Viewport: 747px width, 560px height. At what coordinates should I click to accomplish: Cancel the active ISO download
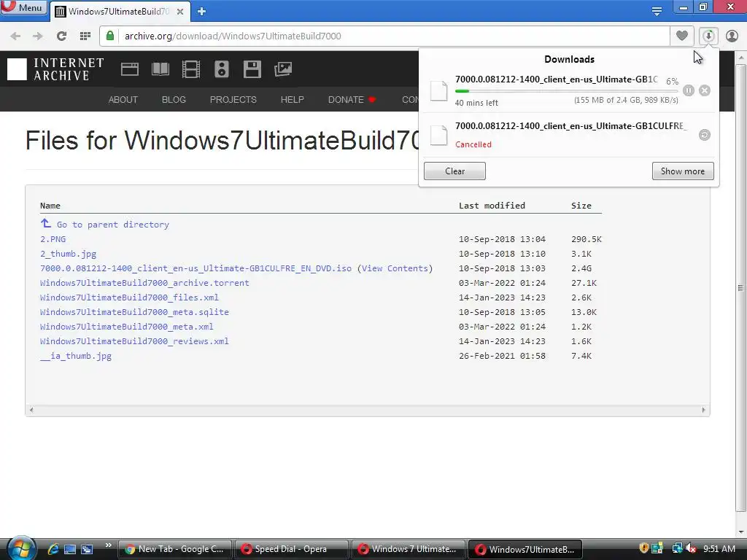coord(705,90)
